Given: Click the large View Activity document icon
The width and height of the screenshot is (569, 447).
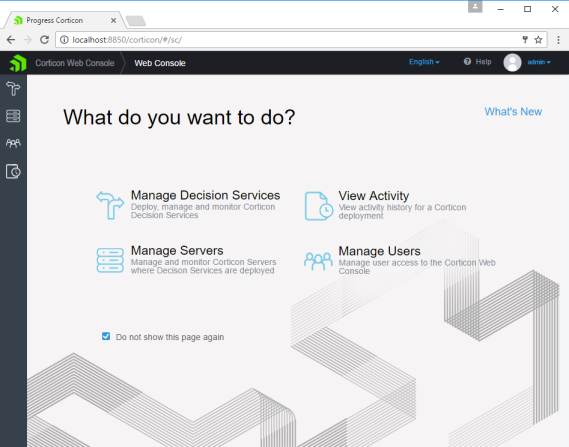Looking at the screenshot, I should tap(319, 206).
